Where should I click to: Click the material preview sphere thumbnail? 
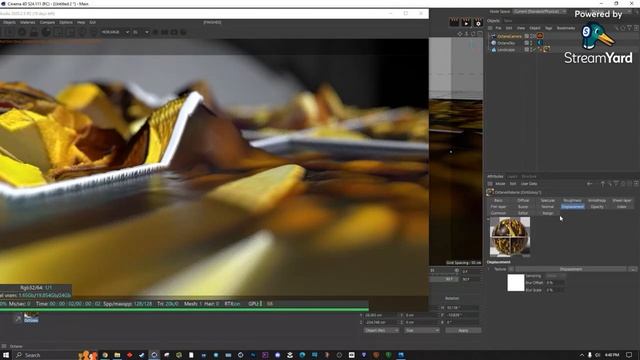[510, 236]
